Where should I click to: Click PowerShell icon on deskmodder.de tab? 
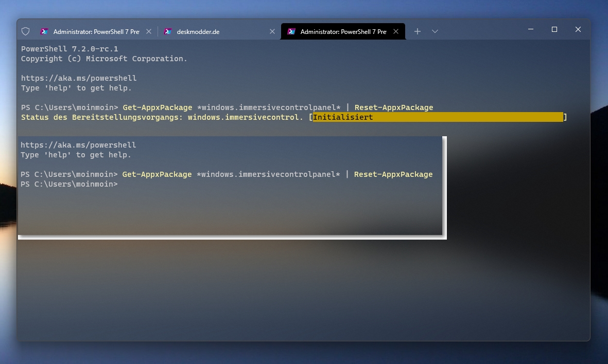pyautogui.click(x=168, y=31)
